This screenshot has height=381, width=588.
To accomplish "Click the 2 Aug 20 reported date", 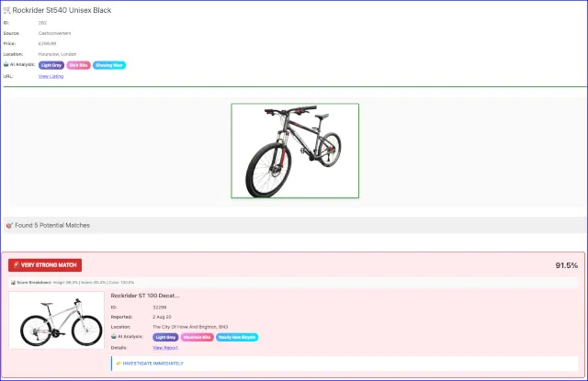I will click(x=162, y=317).
